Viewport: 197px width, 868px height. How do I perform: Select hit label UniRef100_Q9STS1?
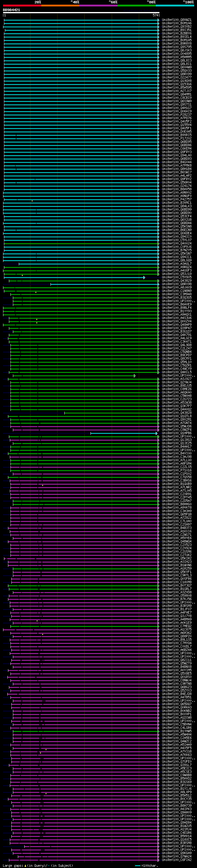[x=177, y=104]
